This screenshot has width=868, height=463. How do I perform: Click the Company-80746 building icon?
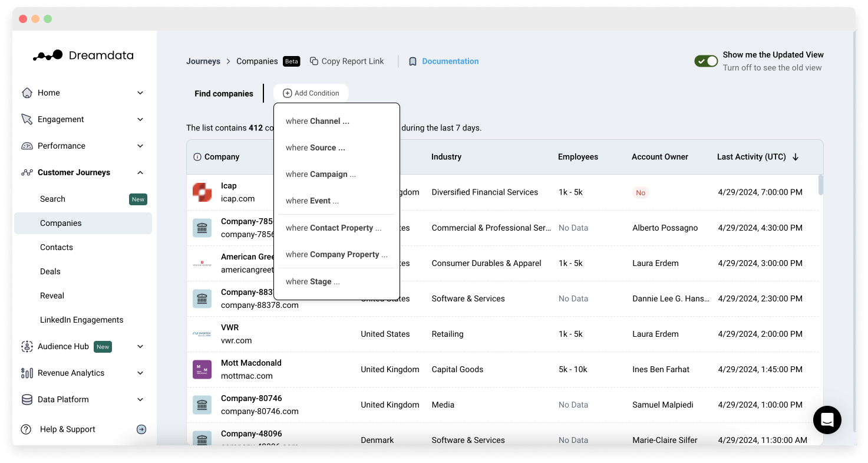202,405
